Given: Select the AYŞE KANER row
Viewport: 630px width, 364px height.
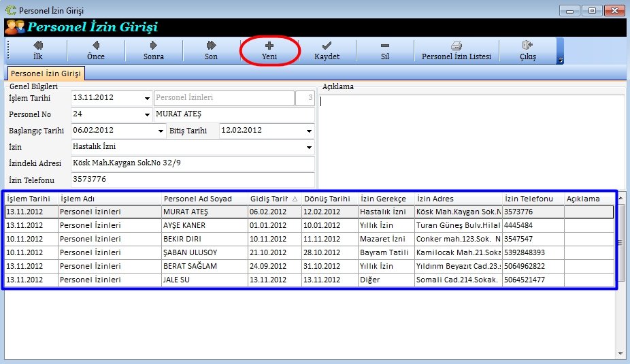Looking at the screenshot, I should click(x=184, y=225).
